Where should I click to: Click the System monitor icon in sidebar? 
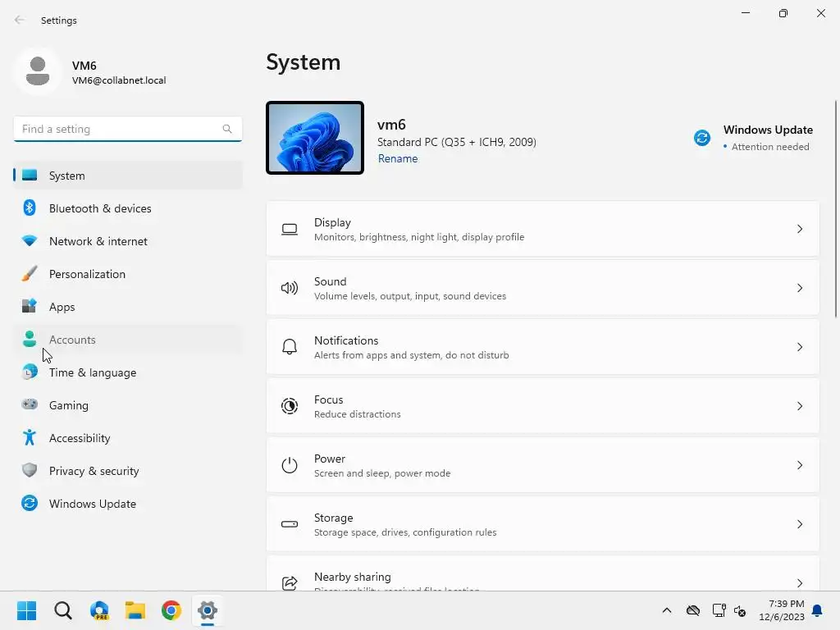click(30, 176)
